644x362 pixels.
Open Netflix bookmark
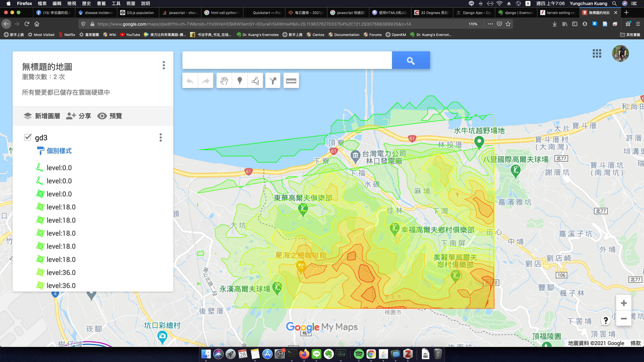(67, 35)
